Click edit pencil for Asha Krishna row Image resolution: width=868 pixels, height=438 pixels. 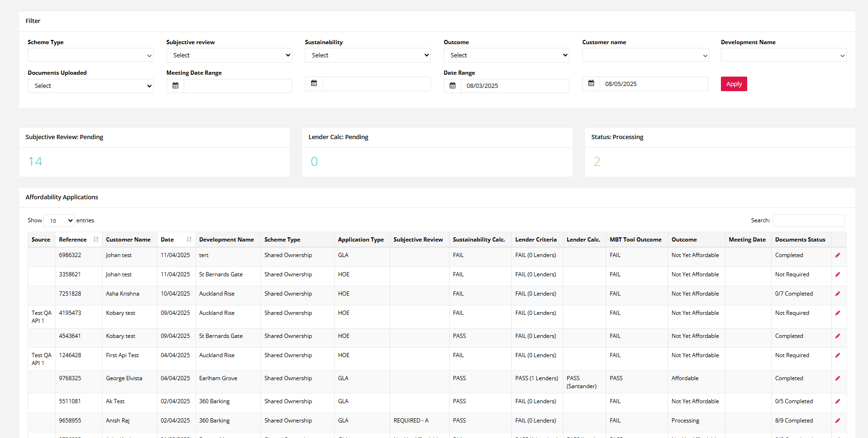[x=837, y=294]
